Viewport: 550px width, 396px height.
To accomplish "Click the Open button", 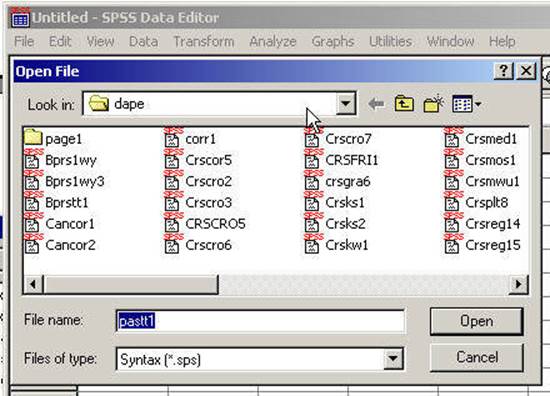I will pyautogui.click(x=477, y=321).
